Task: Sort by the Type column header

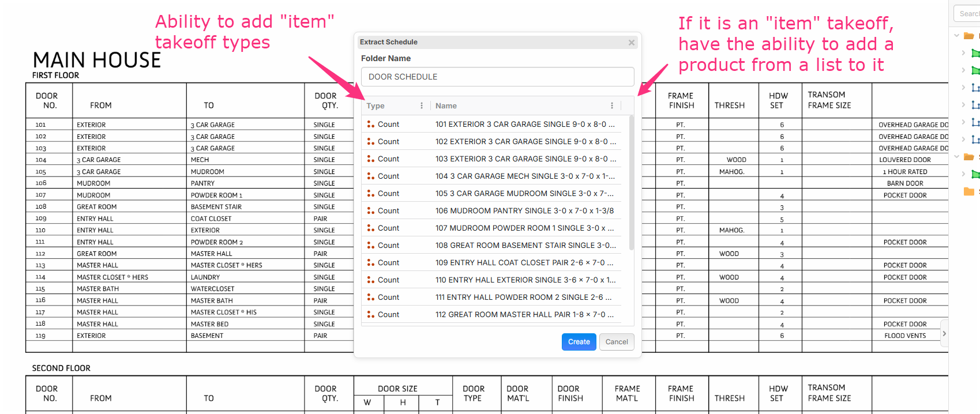Action: [376, 106]
